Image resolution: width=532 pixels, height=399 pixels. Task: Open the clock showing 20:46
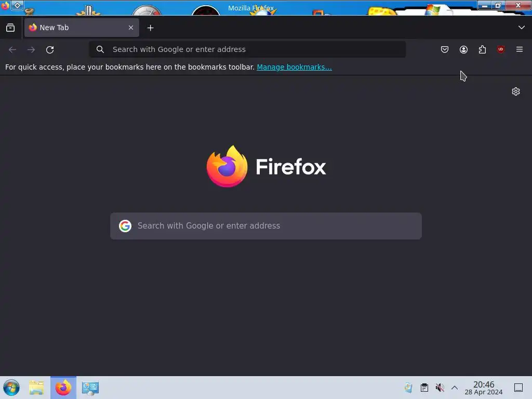484,388
